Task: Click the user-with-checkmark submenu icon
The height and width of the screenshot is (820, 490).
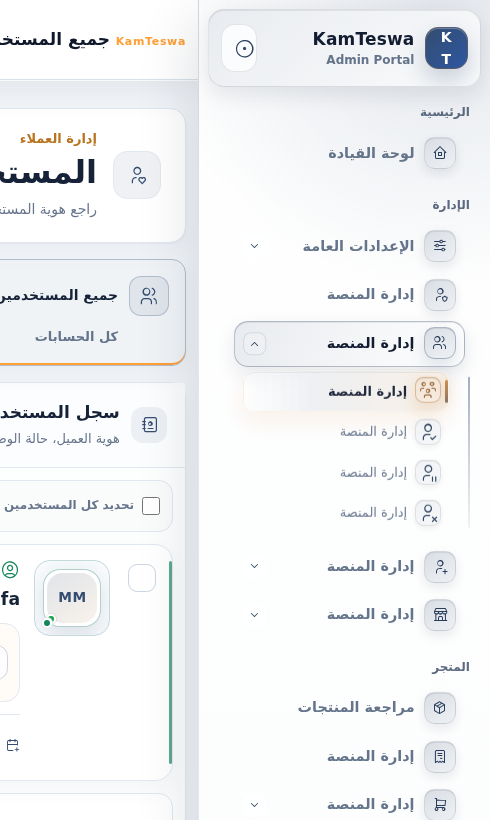Action: click(428, 432)
